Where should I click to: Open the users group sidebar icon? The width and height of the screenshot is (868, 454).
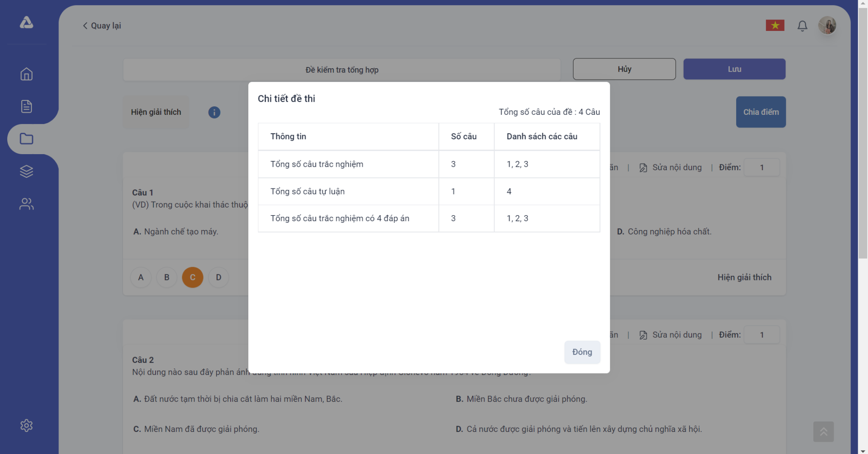(26, 204)
